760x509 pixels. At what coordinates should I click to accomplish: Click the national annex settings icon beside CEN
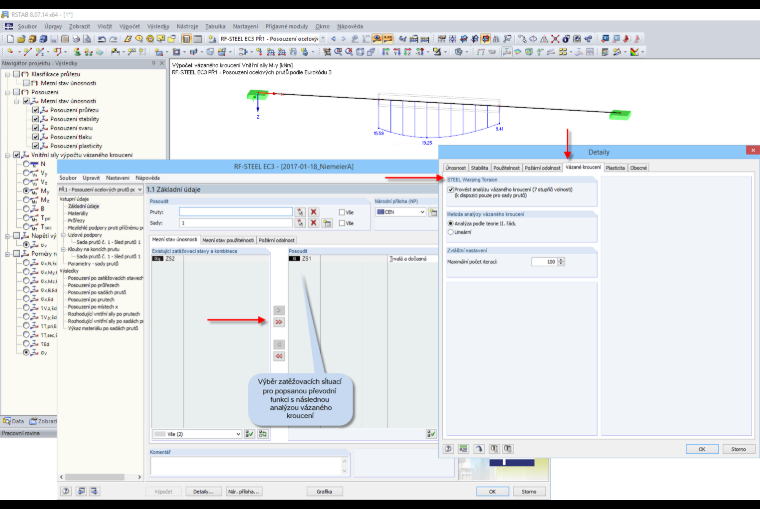[433, 212]
